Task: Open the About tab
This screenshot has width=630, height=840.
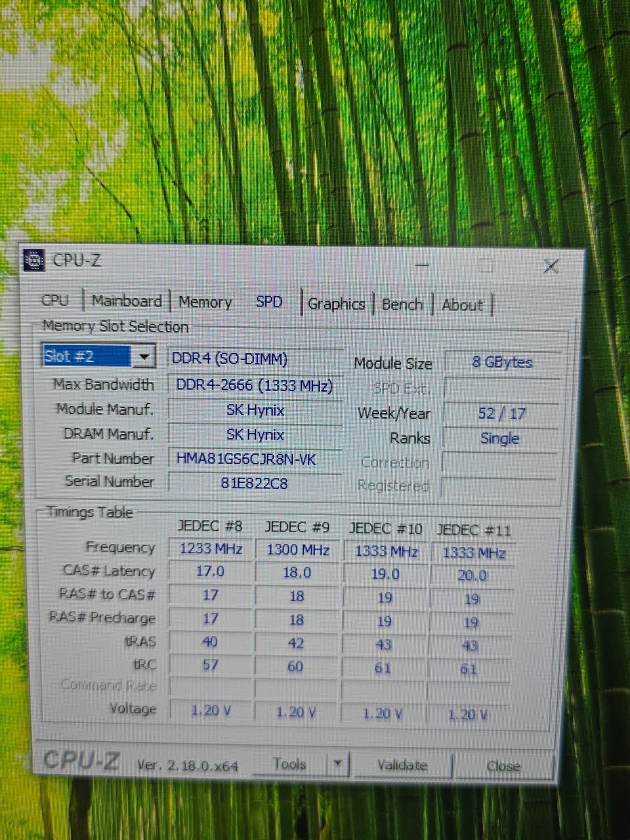Action: (x=462, y=305)
